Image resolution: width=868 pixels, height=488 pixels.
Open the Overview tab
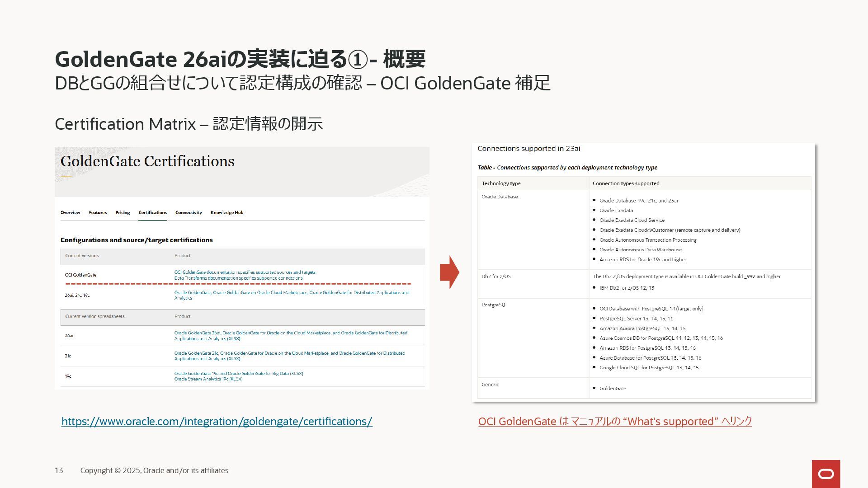coord(70,212)
